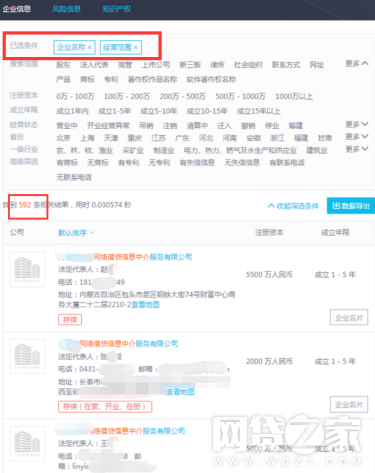Filter province 浙江

point(277,138)
